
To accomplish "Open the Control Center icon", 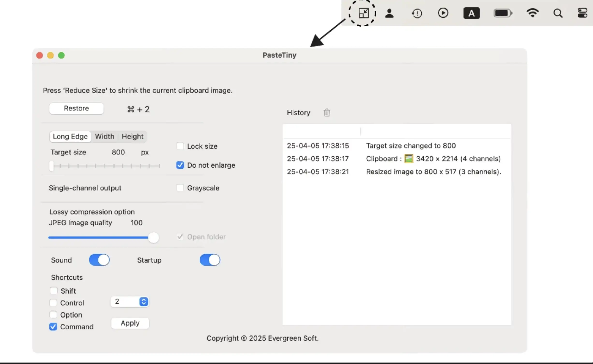I will point(582,13).
